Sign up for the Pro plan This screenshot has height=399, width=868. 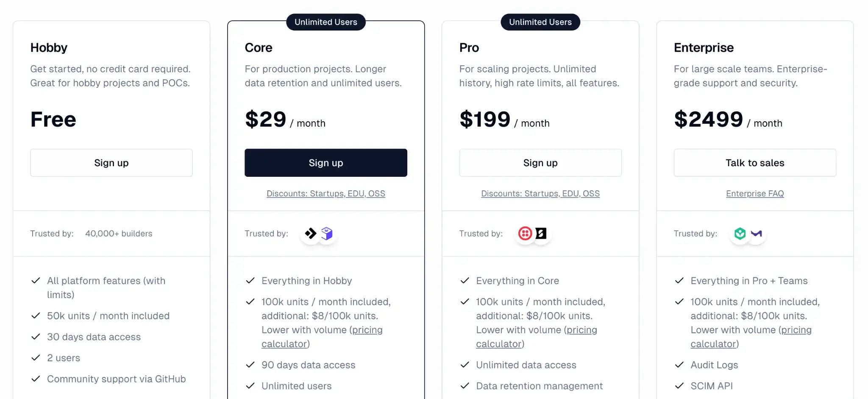click(540, 163)
